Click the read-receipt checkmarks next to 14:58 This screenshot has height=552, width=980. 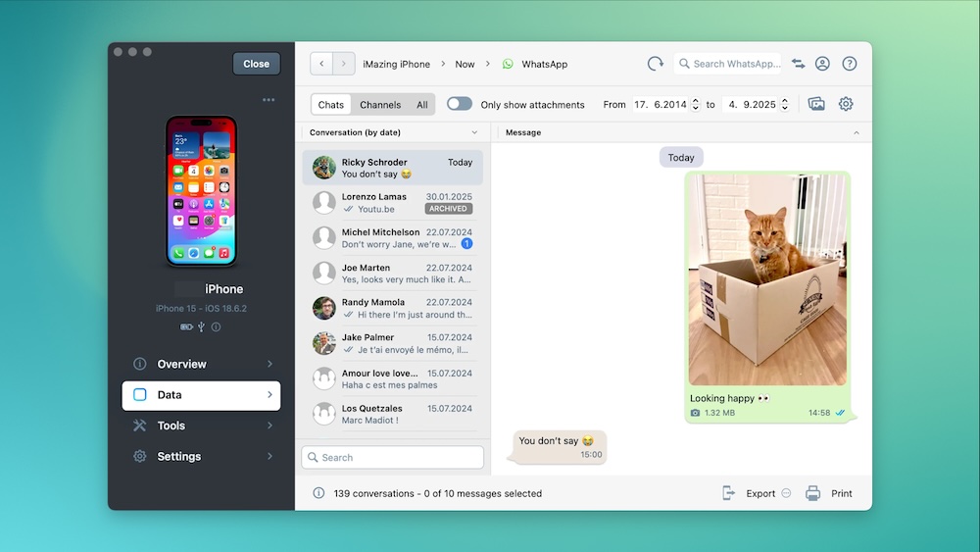click(x=840, y=413)
